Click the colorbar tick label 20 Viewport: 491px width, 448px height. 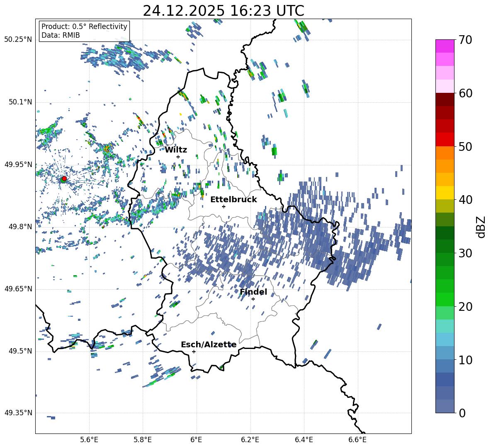(465, 307)
